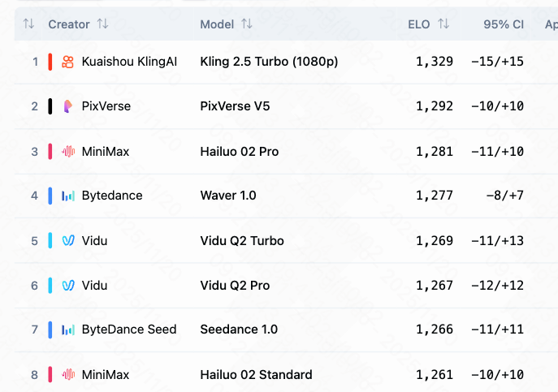Viewport: 558px width, 392px height.
Task: Click the MiniMax logo in row 8
Action: [68, 374]
